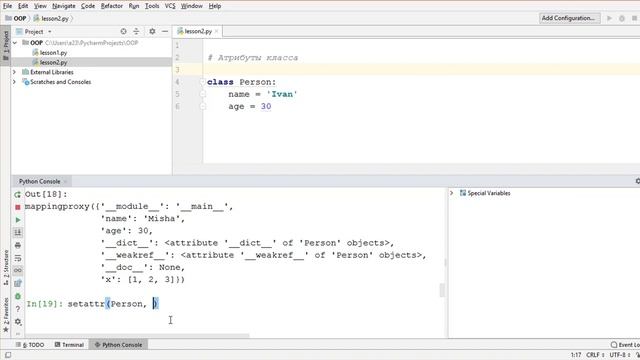
Task: Place cursor in console input after setattr(Person,
Action: [154, 304]
